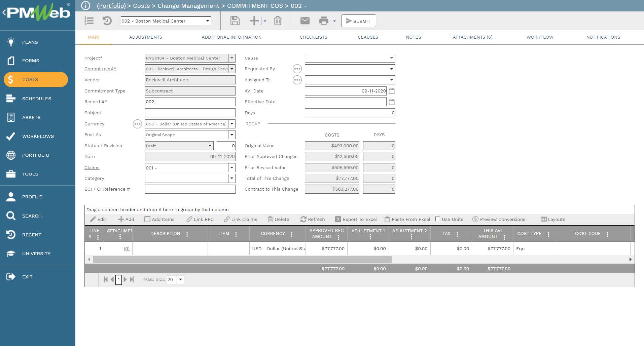Click Export To Excel in grid toolbar
Screen dimensions: 644x346
[356, 219]
